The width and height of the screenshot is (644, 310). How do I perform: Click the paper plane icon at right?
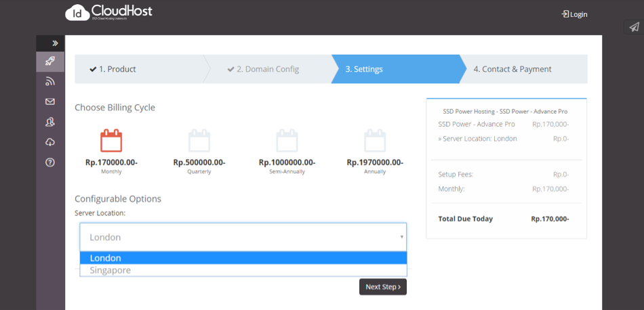635,27
